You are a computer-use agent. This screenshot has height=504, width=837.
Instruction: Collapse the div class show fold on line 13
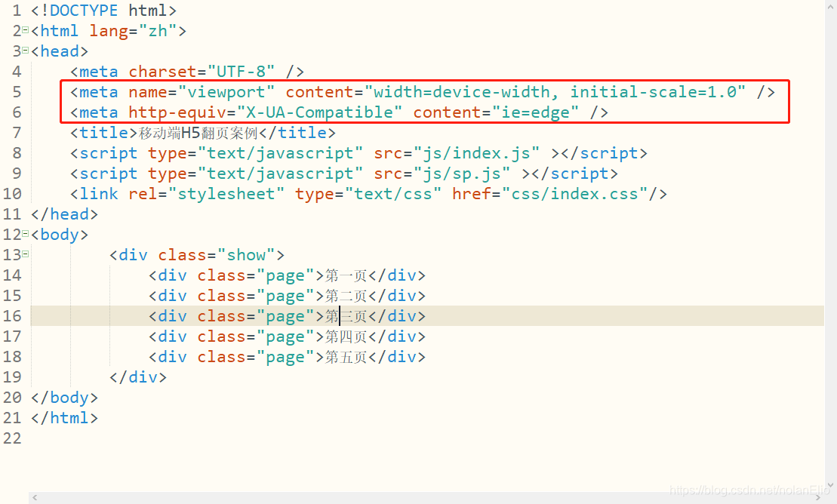point(25,254)
